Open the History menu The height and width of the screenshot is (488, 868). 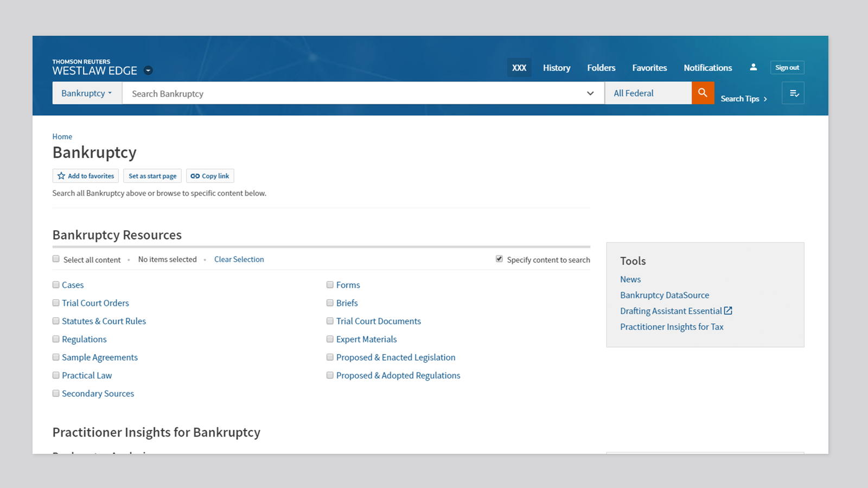pyautogui.click(x=557, y=68)
